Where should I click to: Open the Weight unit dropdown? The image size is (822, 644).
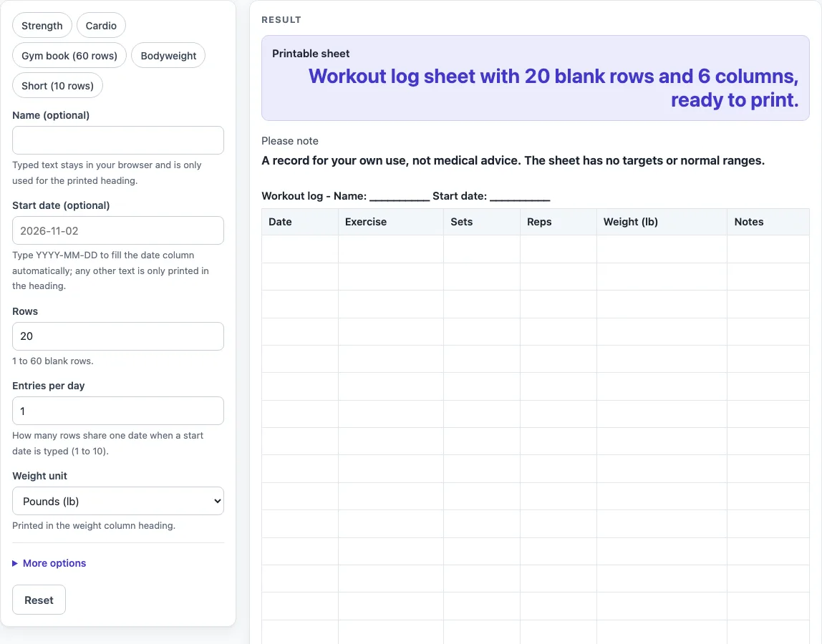(118, 501)
